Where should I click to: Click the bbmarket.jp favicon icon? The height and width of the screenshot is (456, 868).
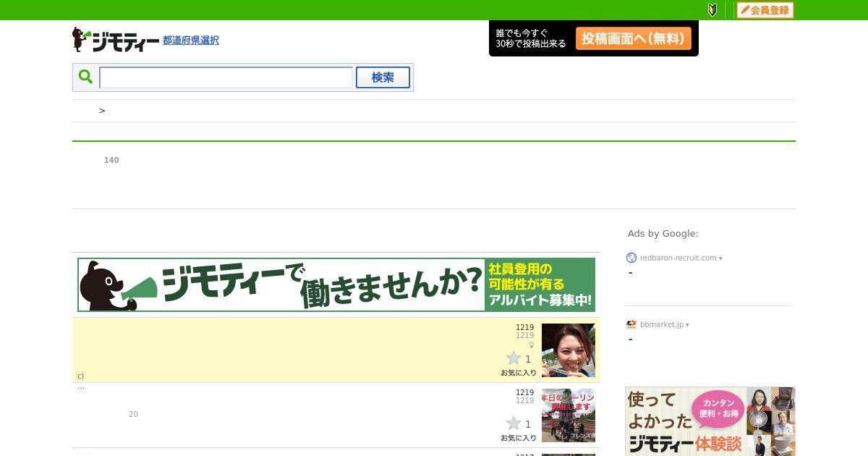click(x=631, y=324)
